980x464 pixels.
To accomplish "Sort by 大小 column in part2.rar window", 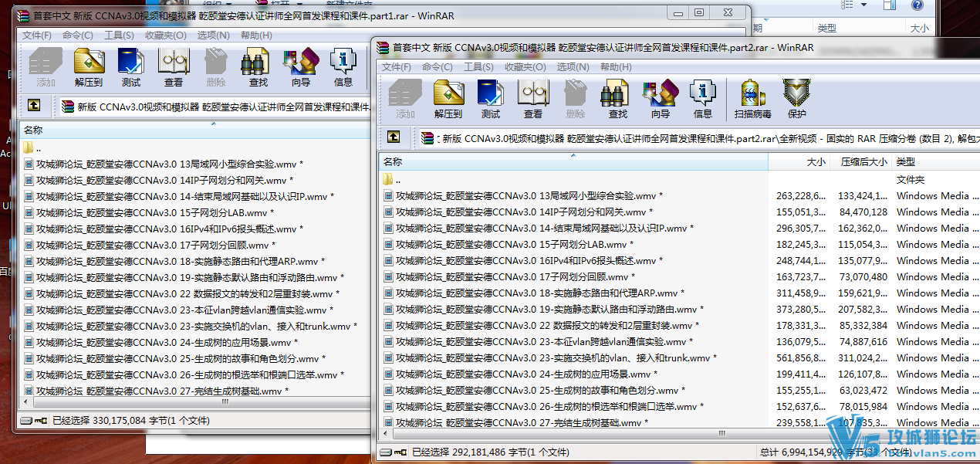I will (799, 162).
